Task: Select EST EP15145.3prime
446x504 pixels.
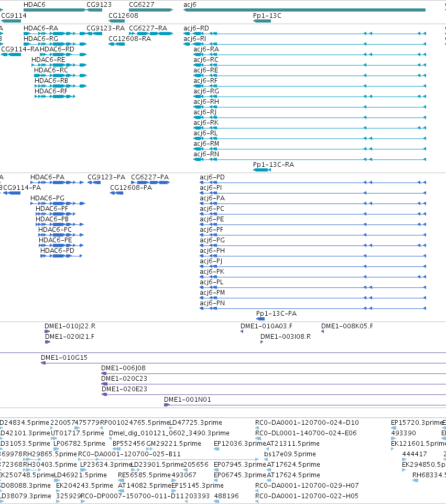Action: 198,486
